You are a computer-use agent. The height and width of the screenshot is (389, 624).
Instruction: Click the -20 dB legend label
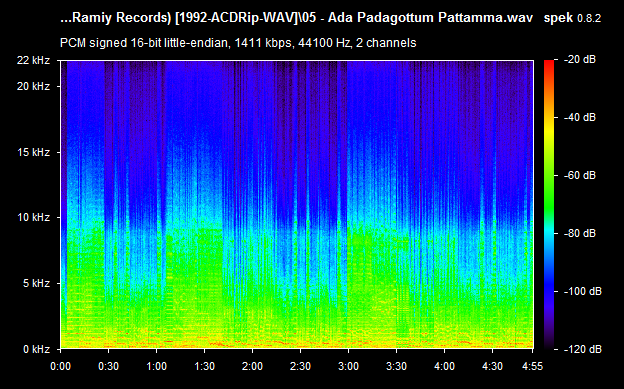coord(580,60)
